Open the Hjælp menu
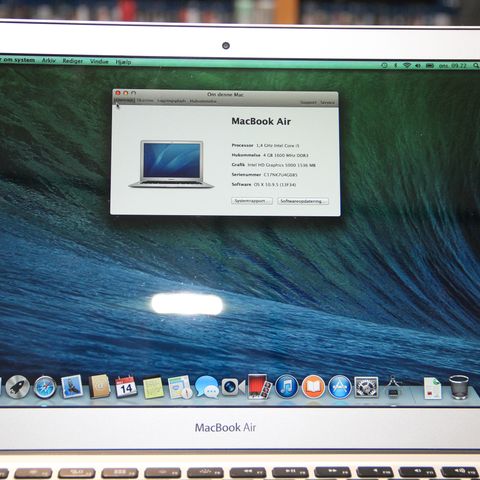Image resolution: width=480 pixels, height=480 pixels. click(x=123, y=62)
